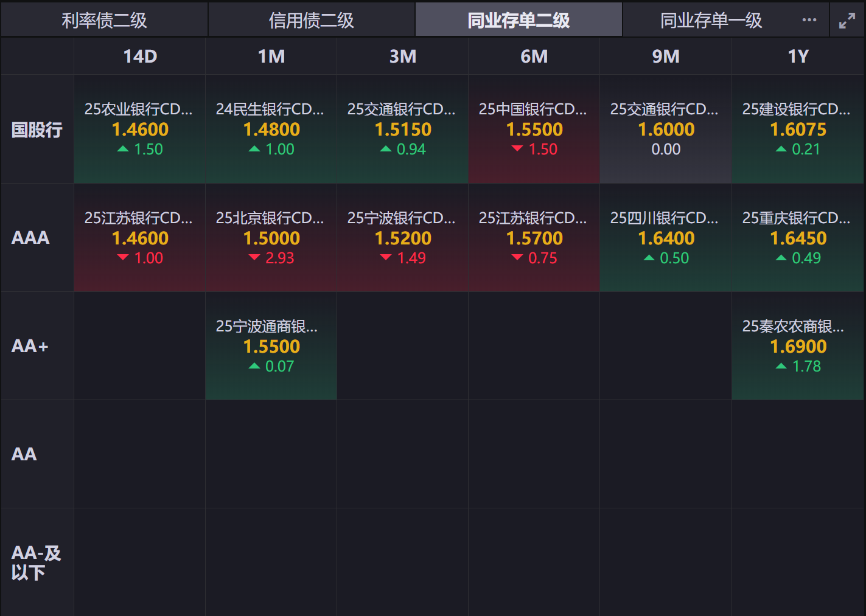Open 25宁波银行CD cell at 1.5200

pyautogui.click(x=403, y=238)
